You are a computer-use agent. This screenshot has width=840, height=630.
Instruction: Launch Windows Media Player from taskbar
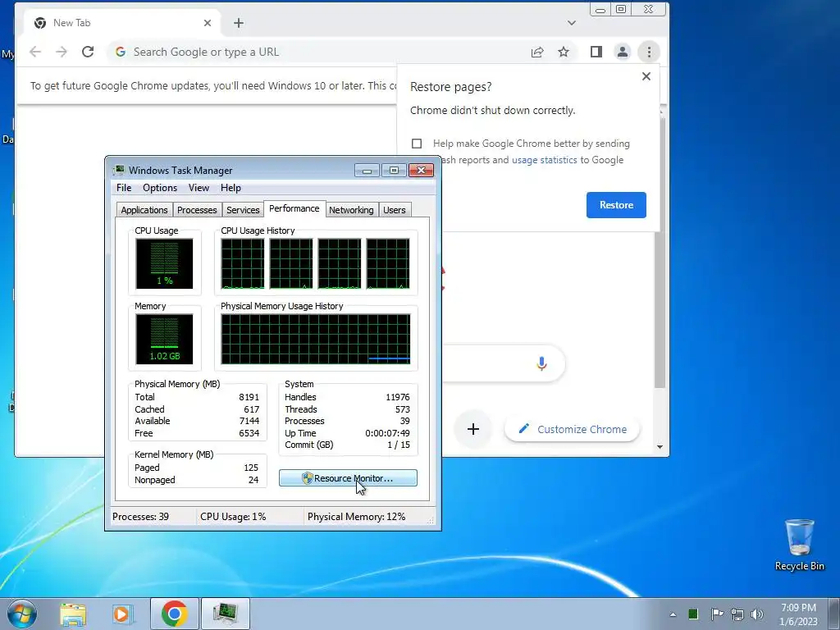[122, 614]
